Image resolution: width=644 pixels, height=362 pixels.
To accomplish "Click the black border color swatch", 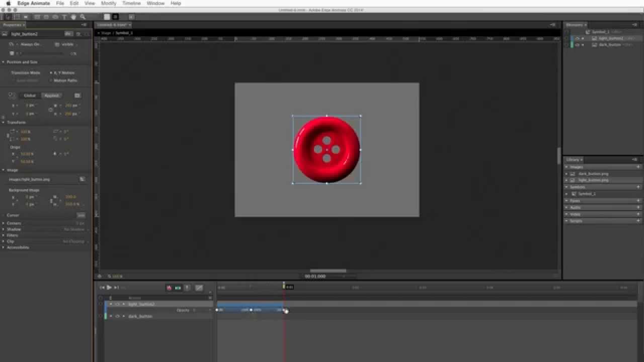I will pyautogui.click(x=115, y=17).
